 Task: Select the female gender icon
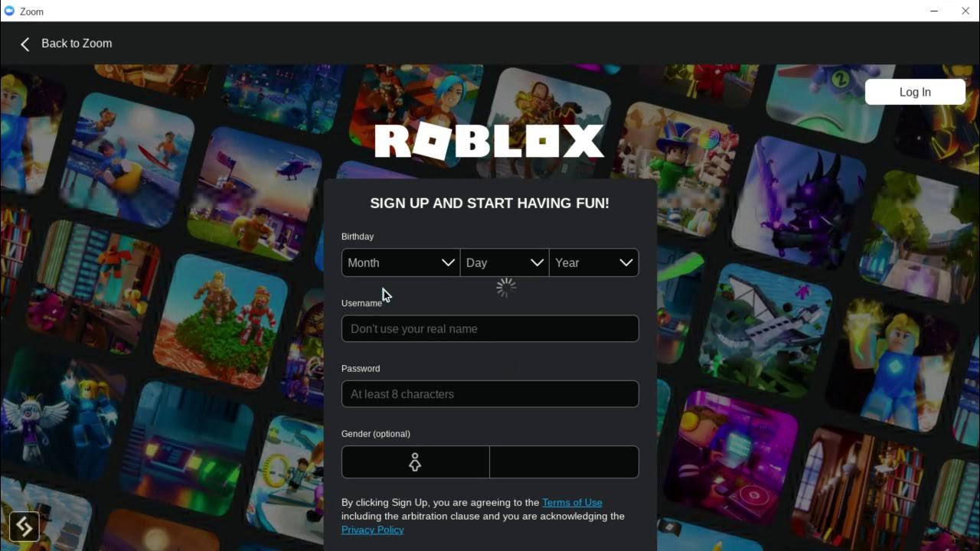click(x=415, y=462)
